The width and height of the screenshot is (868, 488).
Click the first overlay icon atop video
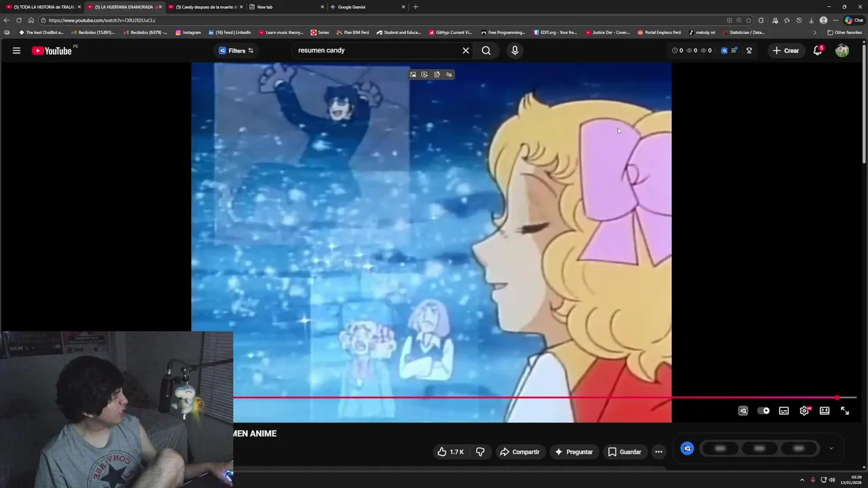coord(413,75)
